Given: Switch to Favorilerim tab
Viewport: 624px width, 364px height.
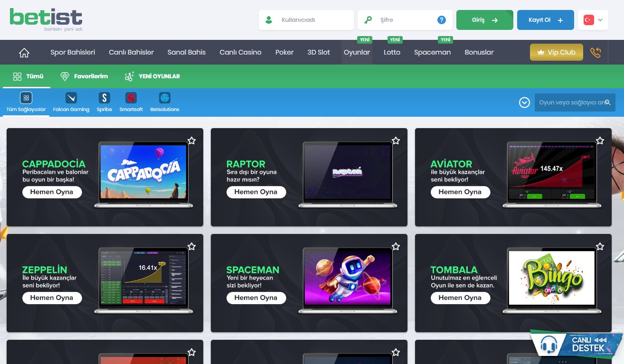Looking at the screenshot, I should point(84,76).
